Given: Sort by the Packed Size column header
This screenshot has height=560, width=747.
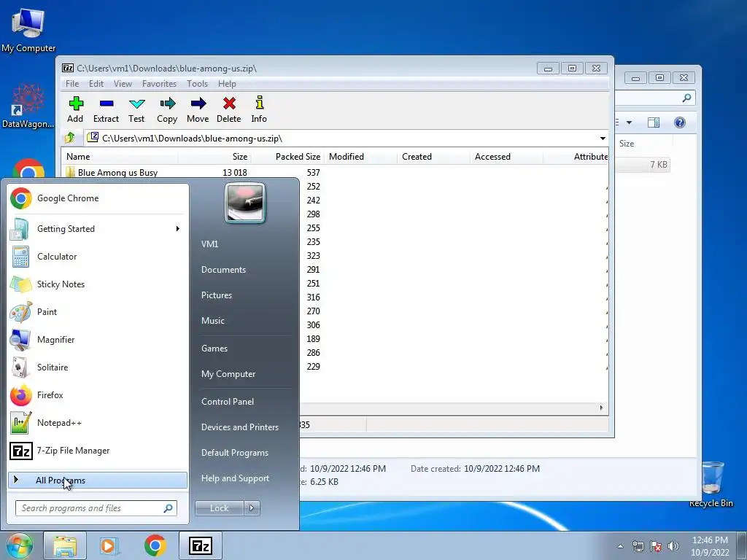Looking at the screenshot, I should (x=287, y=156).
